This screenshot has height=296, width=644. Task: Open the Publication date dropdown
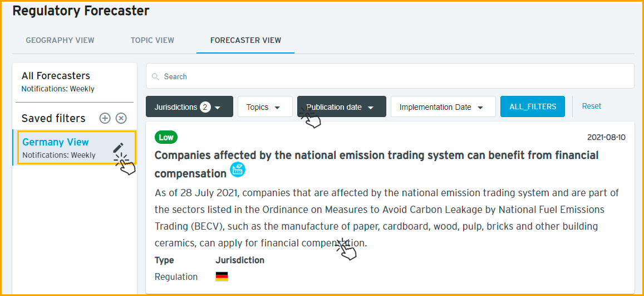click(341, 106)
